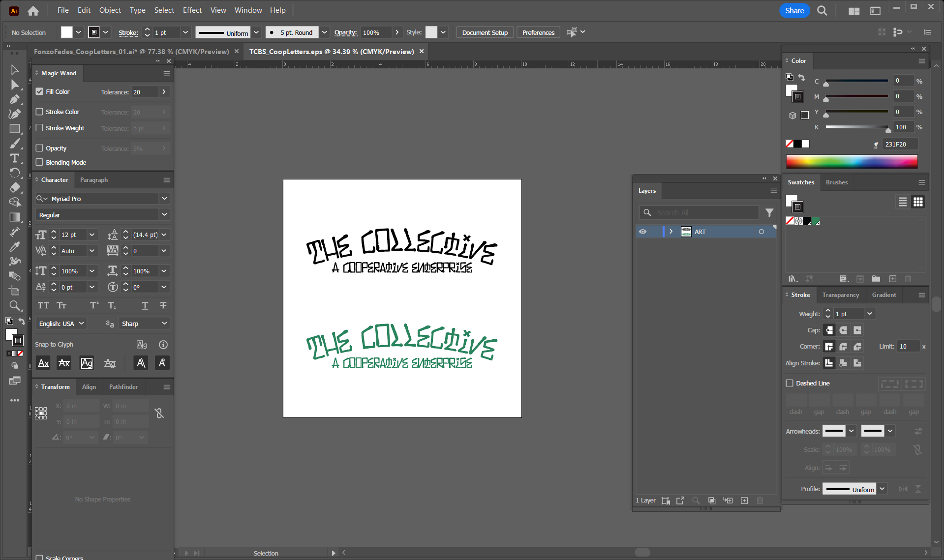Click Preferences button
944x560 pixels.
pos(538,32)
